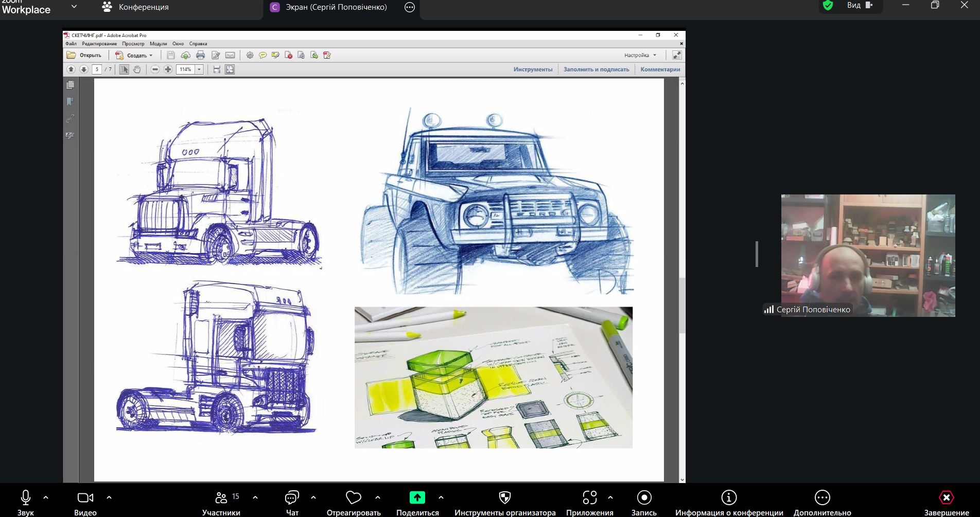This screenshot has height=517, width=980.
Task: Click the Завершение end meeting button
Action: [946, 498]
